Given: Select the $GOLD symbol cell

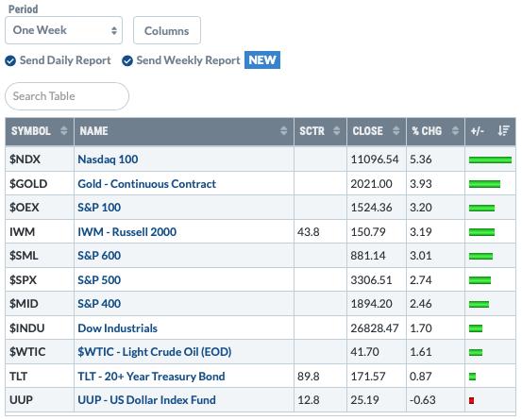Looking at the screenshot, I should click(x=40, y=184).
